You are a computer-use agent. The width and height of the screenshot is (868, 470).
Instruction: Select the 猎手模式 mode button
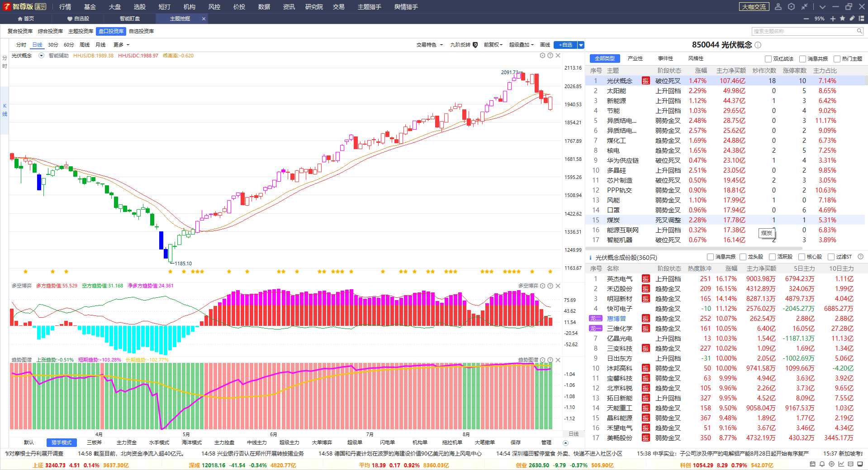pyautogui.click(x=62, y=442)
